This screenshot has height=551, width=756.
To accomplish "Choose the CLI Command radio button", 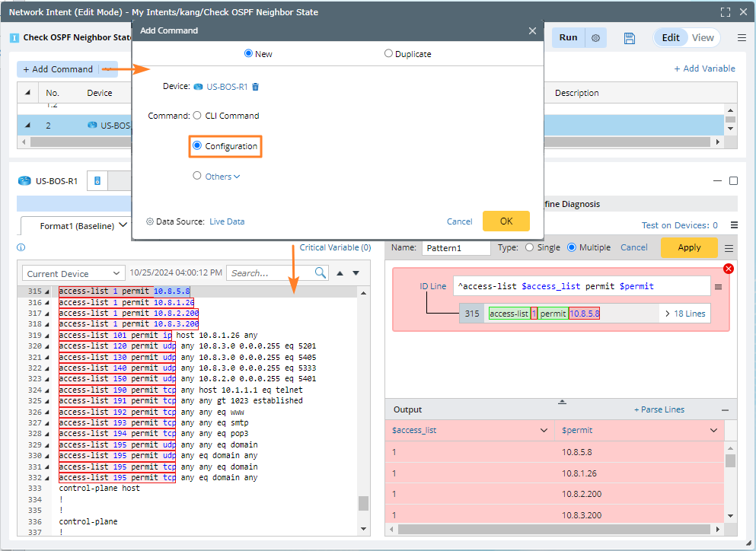I will pos(197,116).
